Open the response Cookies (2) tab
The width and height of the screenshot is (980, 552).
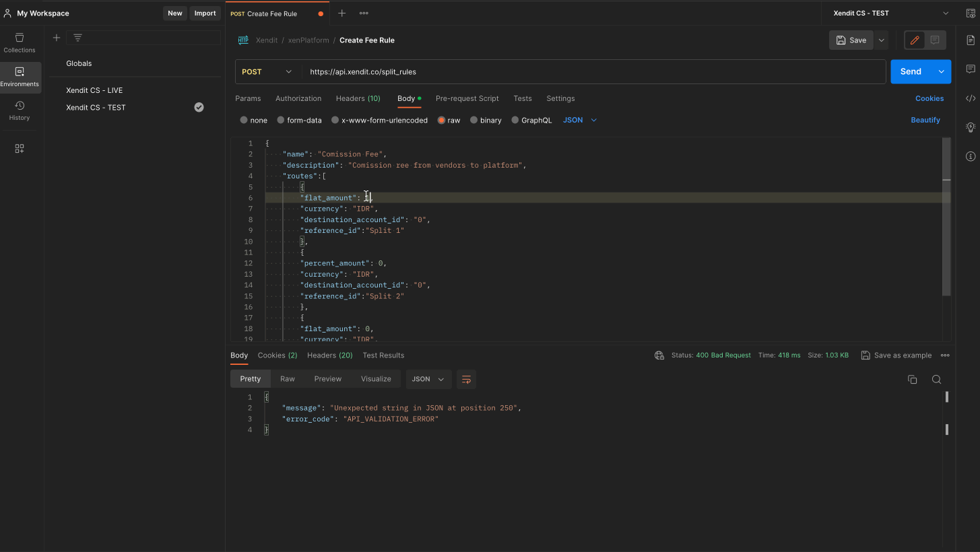pyautogui.click(x=277, y=355)
